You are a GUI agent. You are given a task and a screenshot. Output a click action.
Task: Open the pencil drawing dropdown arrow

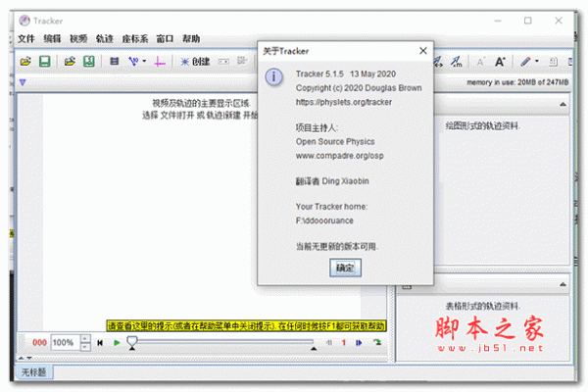pos(537,61)
